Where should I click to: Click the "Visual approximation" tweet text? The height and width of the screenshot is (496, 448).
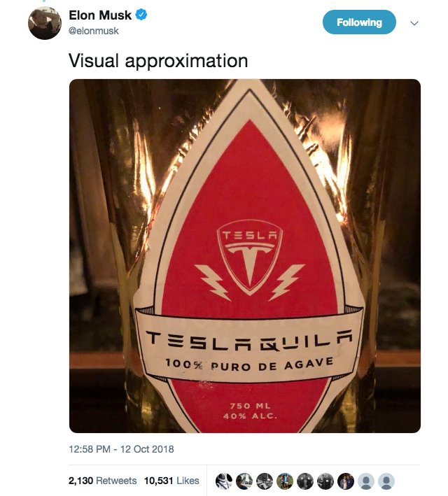pyautogui.click(x=158, y=61)
